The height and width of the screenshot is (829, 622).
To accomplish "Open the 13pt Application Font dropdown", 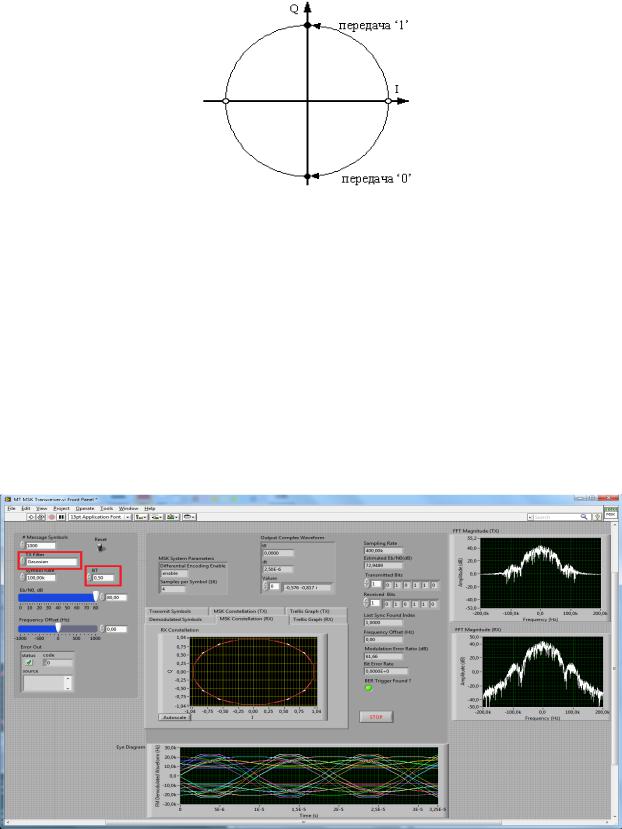I will pos(99,517).
